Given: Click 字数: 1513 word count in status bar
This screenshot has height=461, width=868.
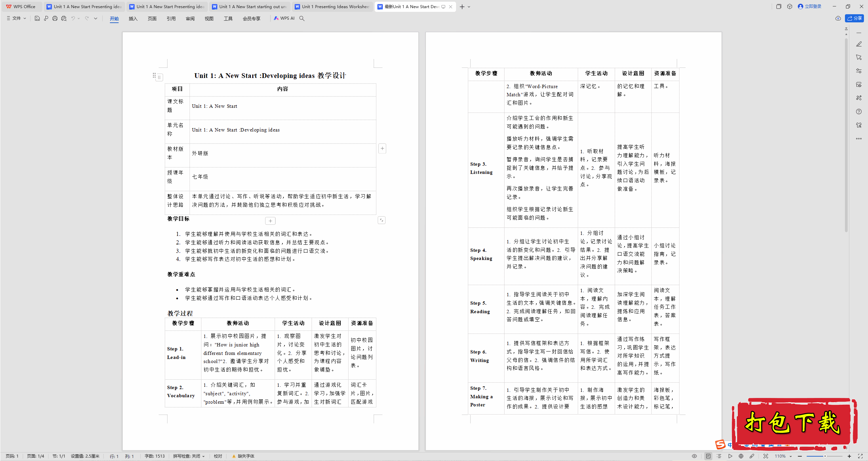Looking at the screenshot, I should (x=155, y=456).
